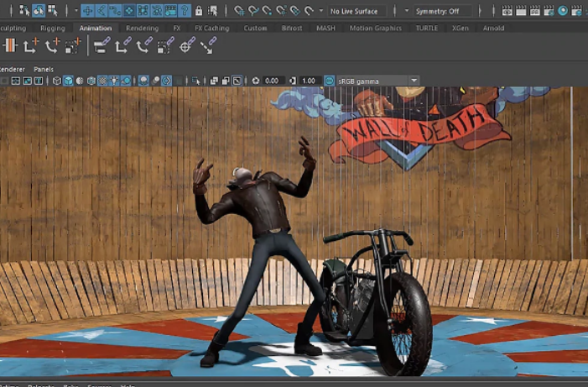Click the lock selection padlock icon
The image size is (588, 387).
tap(198, 11)
